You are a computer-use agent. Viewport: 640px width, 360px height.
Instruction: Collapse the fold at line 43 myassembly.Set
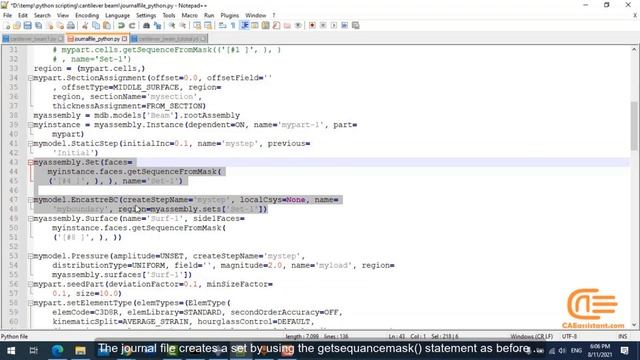(x=31, y=162)
